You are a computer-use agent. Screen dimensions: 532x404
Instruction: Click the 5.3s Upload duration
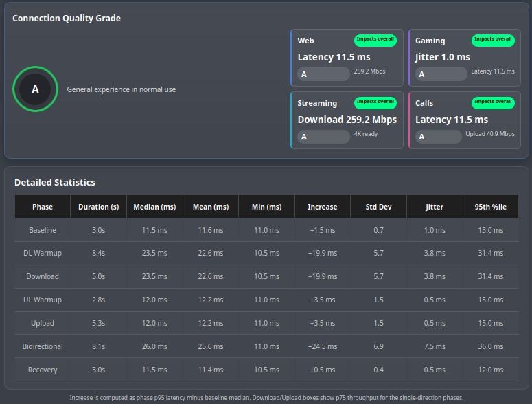point(98,323)
